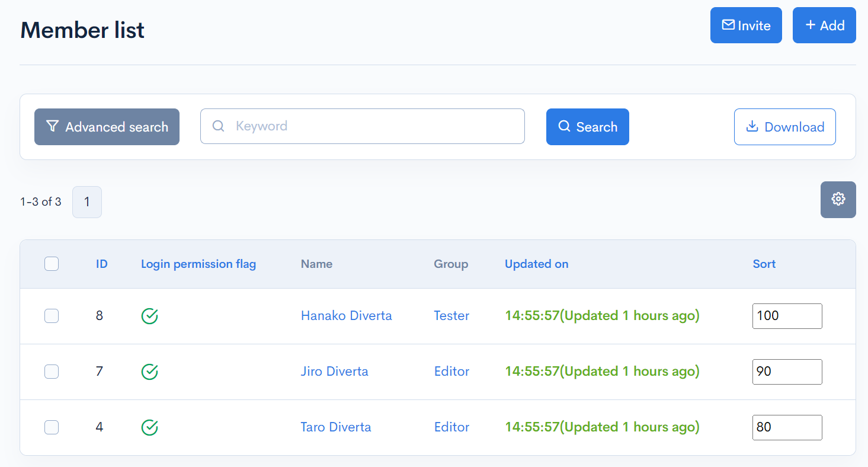The image size is (868, 467).
Task: Click the green login check icon for Hanako Diverta
Action: [150, 316]
